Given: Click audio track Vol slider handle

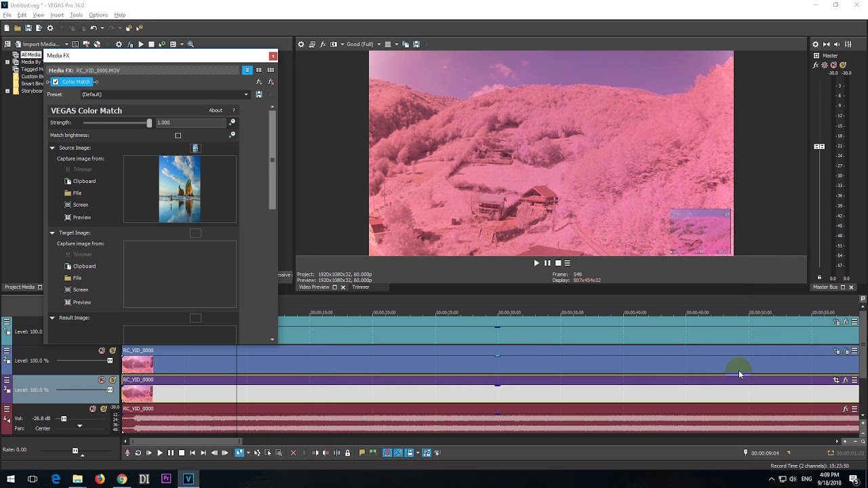Looking at the screenshot, I should coord(64,419).
